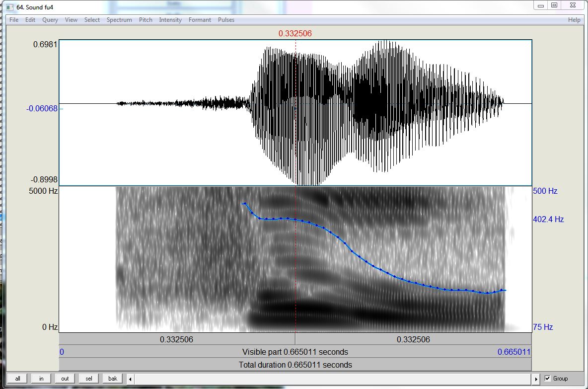Click the 75 Hz pitch floor label
This screenshot has width=588, height=389.
(543, 327)
